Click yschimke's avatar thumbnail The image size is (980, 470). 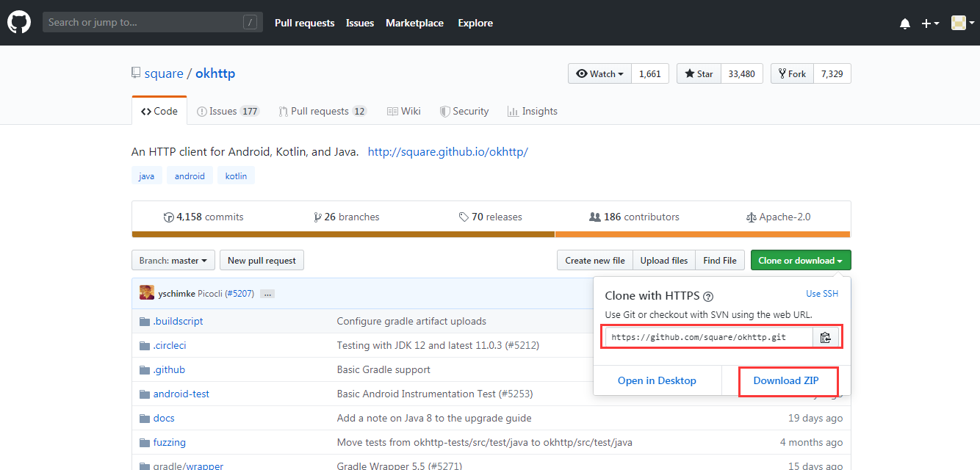click(x=147, y=293)
